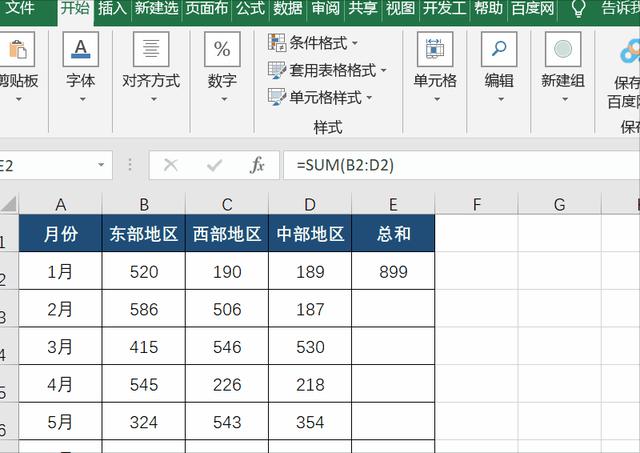Expand the 编辑 group arrow

point(501,99)
